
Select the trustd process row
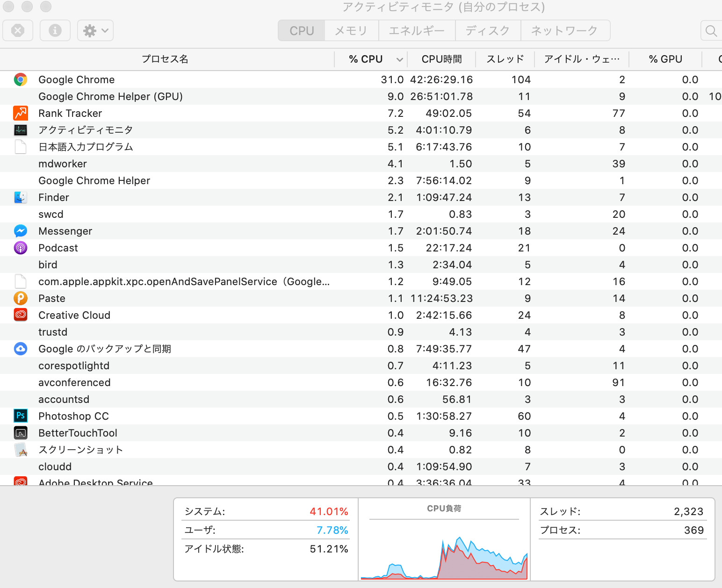361,332
